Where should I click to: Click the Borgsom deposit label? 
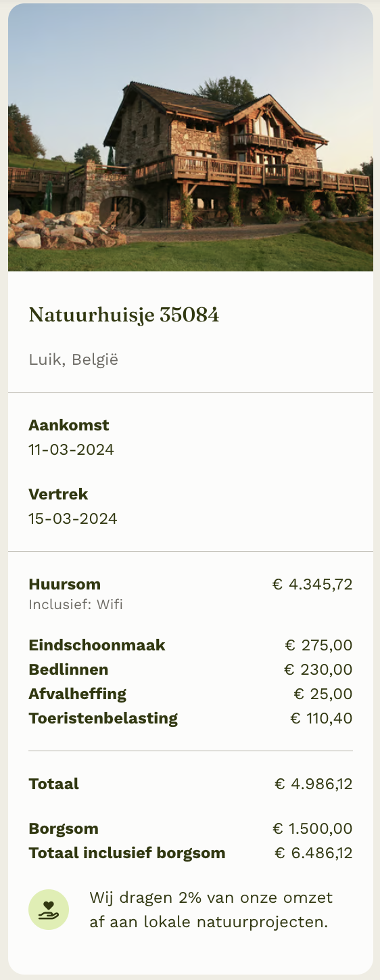pos(64,828)
